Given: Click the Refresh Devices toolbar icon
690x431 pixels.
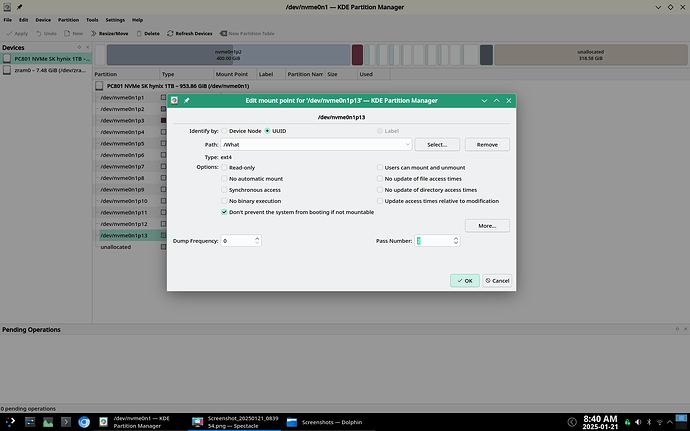Looking at the screenshot, I should (x=170, y=33).
